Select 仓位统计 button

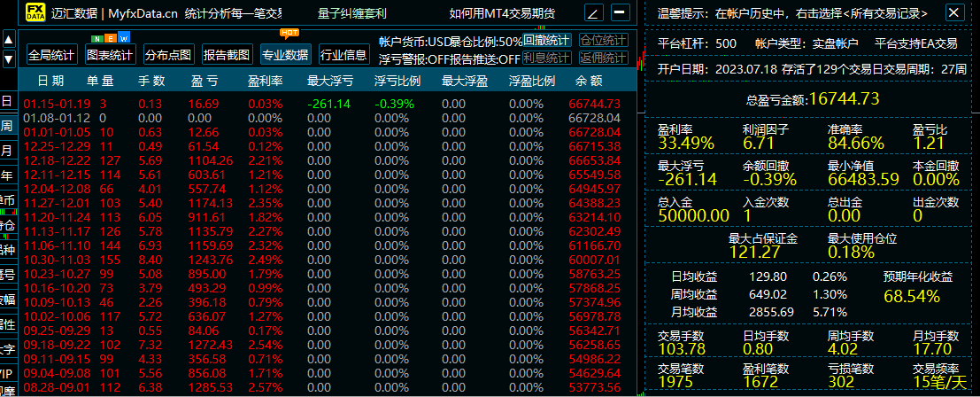tap(604, 41)
